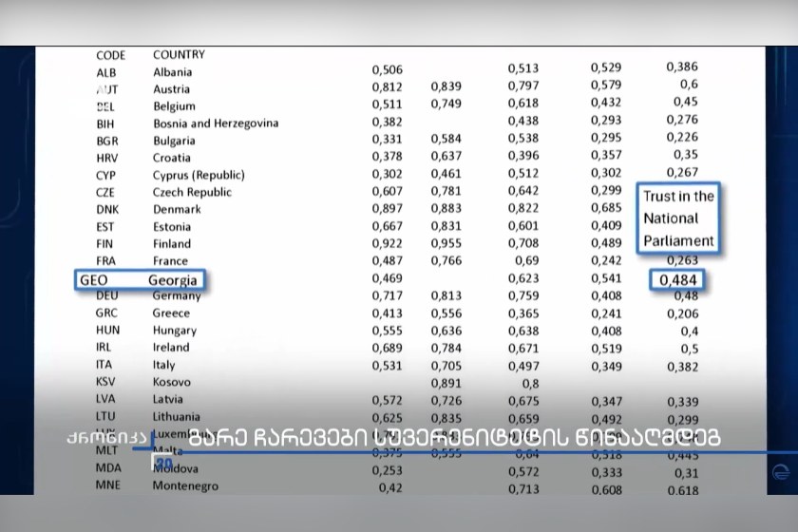Click the FRA country code

point(105,261)
